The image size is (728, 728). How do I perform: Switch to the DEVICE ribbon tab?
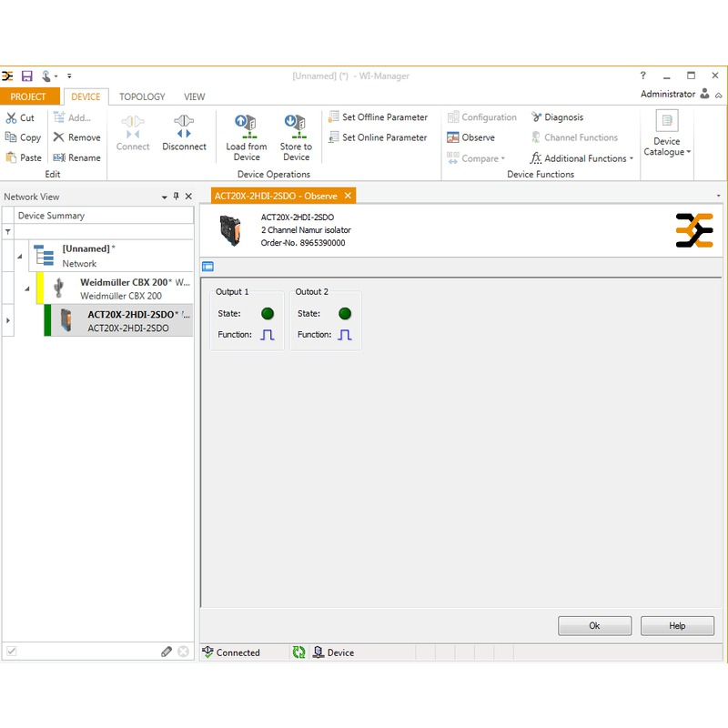tap(86, 96)
